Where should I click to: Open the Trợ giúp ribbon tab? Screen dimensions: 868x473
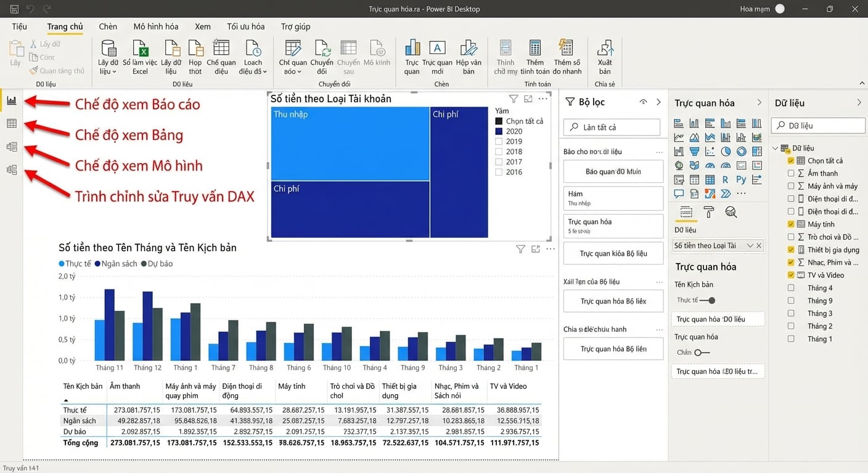coord(295,26)
